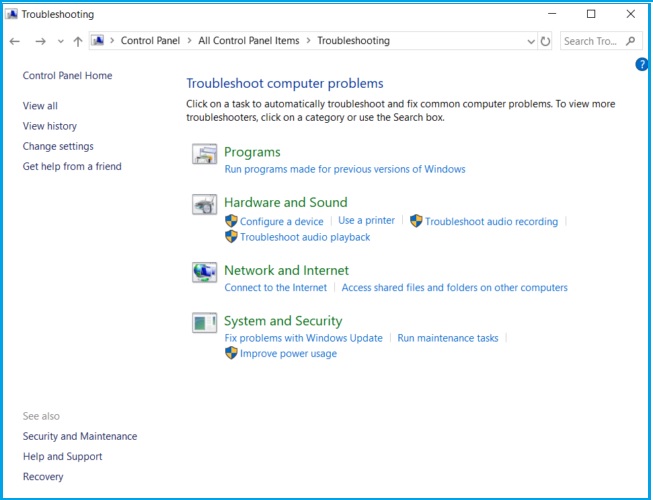653x500 pixels.
Task: Expand the chevron after All Control Panel Items
Action: [x=309, y=40]
